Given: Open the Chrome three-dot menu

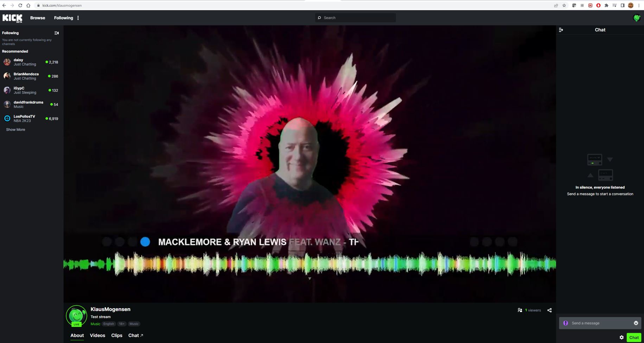Looking at the screenshot, I should click(x=639, y=5).
